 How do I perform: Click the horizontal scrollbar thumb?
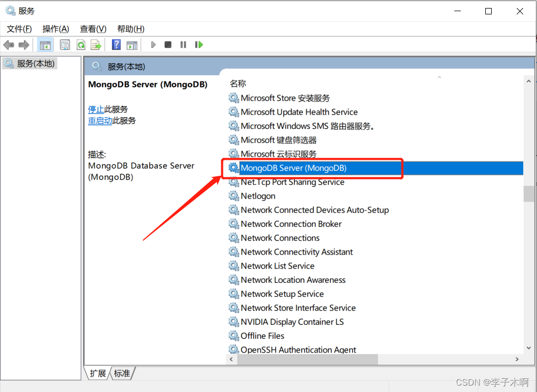tap(308, 360)
